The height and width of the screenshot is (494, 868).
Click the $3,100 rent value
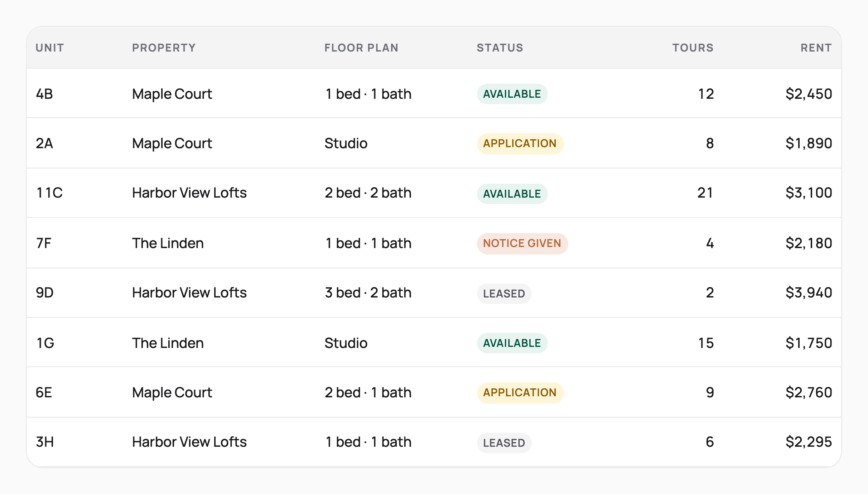(809, 193)
